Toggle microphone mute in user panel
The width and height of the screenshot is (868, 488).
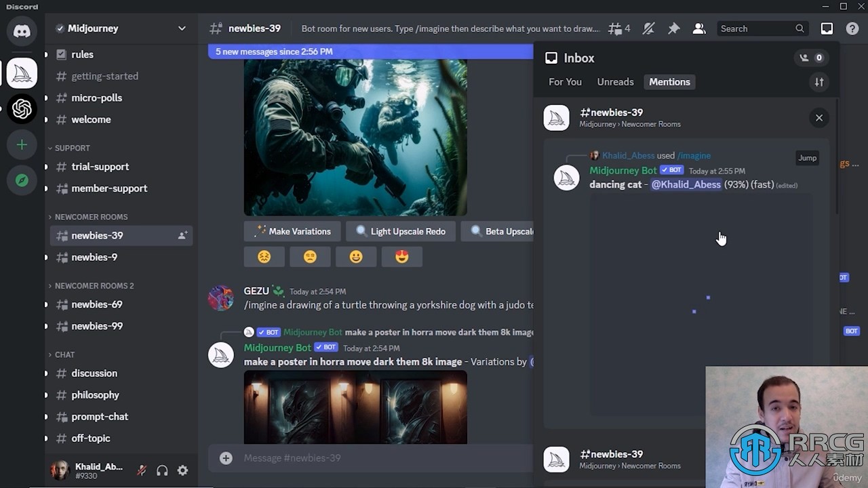tap(142, 470)
